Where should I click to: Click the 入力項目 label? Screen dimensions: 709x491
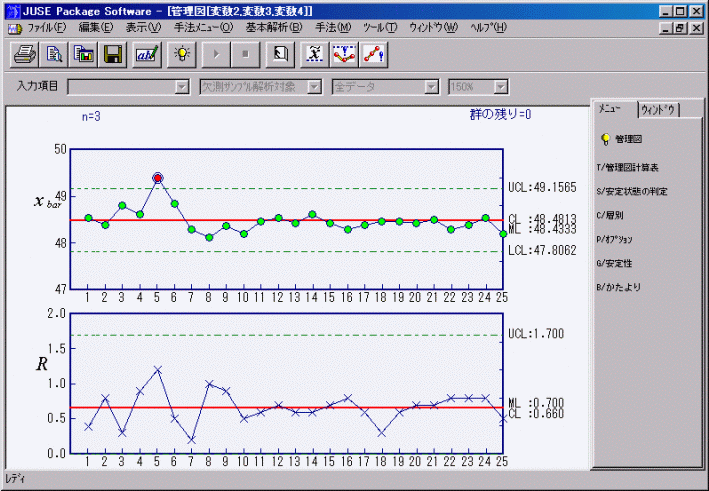(38, 86)
